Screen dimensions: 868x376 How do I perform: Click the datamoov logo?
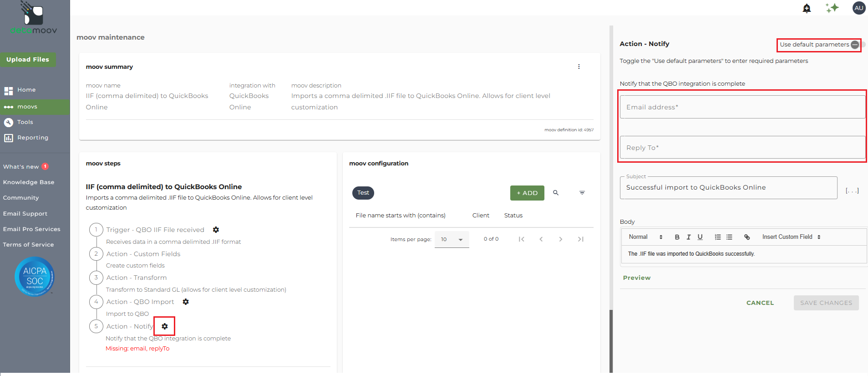(34, 18)
